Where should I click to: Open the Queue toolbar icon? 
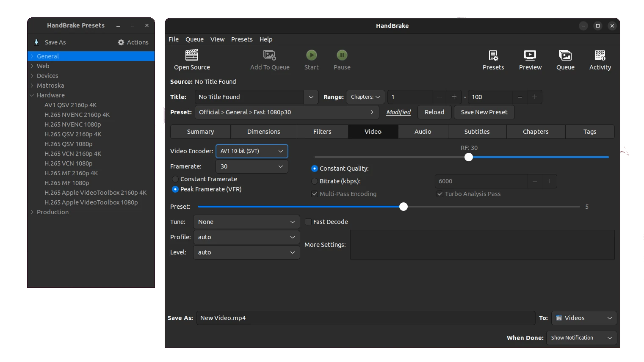[565, 55]
